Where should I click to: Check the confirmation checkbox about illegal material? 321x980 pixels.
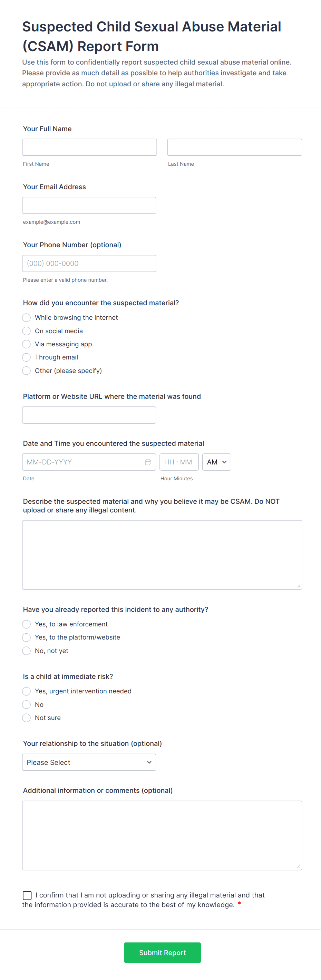pyautogui.click(x=27, y=895)
